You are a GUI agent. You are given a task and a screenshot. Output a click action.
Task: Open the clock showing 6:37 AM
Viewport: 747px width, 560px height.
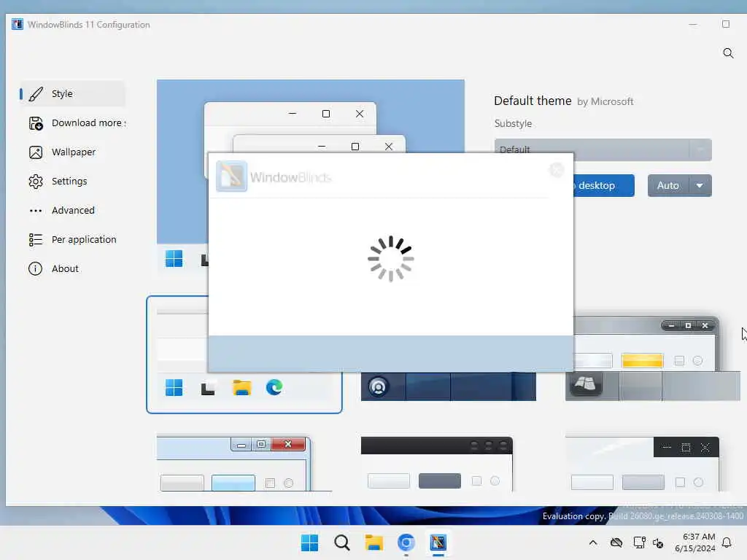(x=694, y=542)
